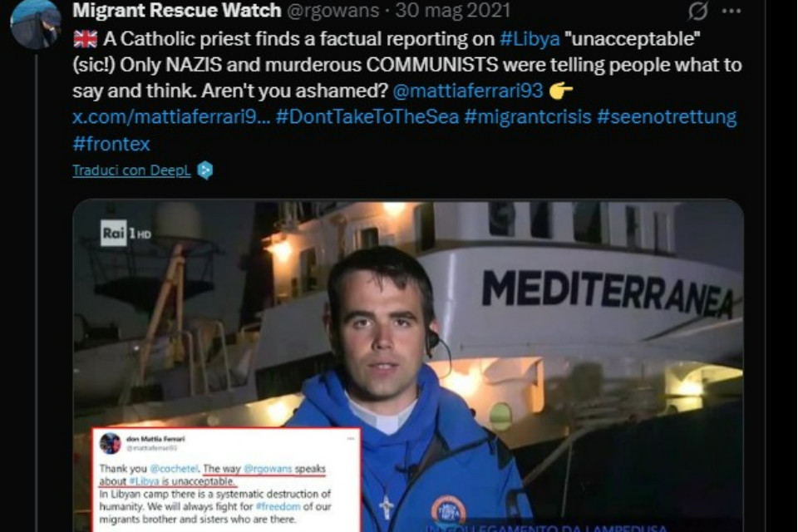The width and height of the screenshot is (798, 532).
Task: Open the 30 mag 2021 tweet timestamp
Action: pyautogui.click(x=452, y=10)
